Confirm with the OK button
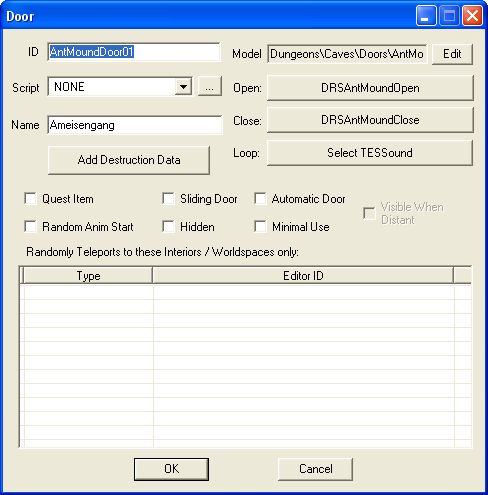 pyautogui.click(x=171, y=469)
